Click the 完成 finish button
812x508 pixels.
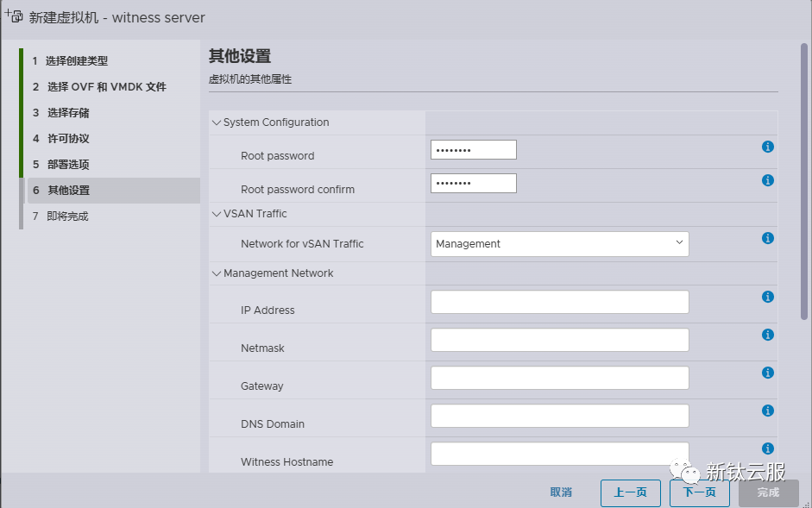[768, 493]
